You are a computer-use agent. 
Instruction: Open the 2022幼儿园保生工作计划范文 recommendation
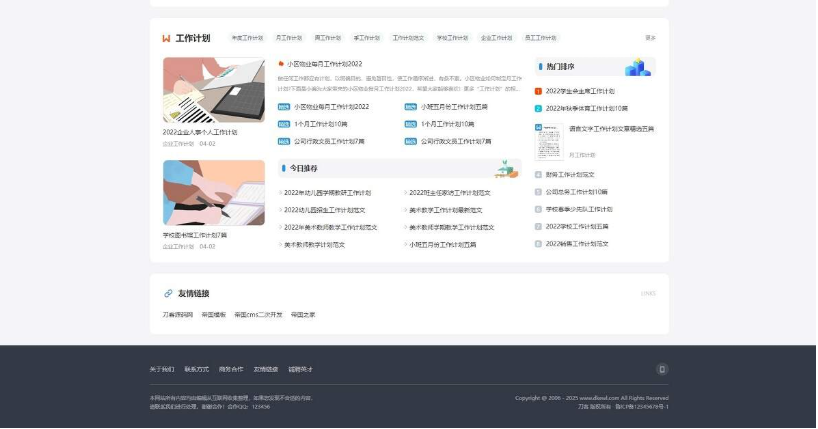tap(324, 210)
